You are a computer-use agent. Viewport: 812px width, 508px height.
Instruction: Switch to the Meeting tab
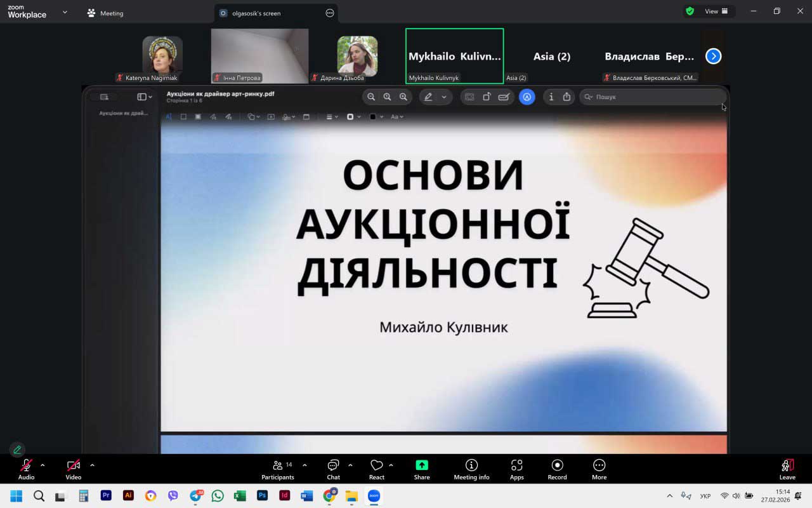105,13
